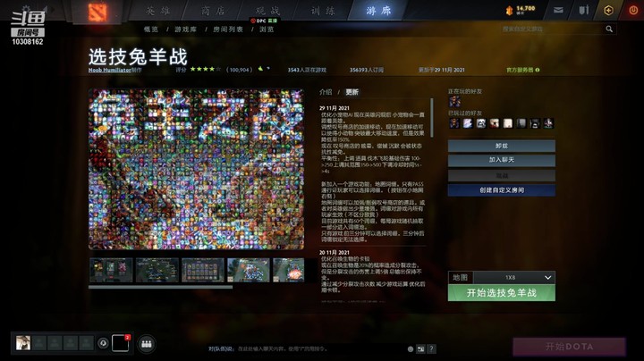Open the 商店 (Store) tab

click(213, 11)
